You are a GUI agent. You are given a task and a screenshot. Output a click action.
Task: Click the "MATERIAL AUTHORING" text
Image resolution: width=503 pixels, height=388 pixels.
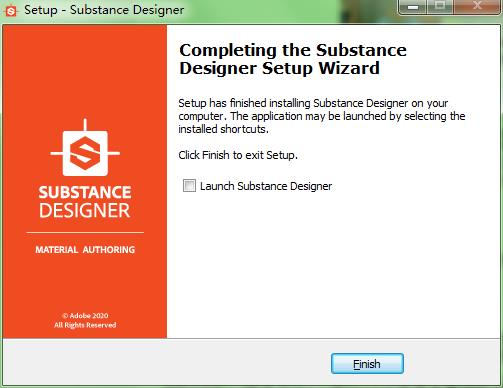coord(85,250)
